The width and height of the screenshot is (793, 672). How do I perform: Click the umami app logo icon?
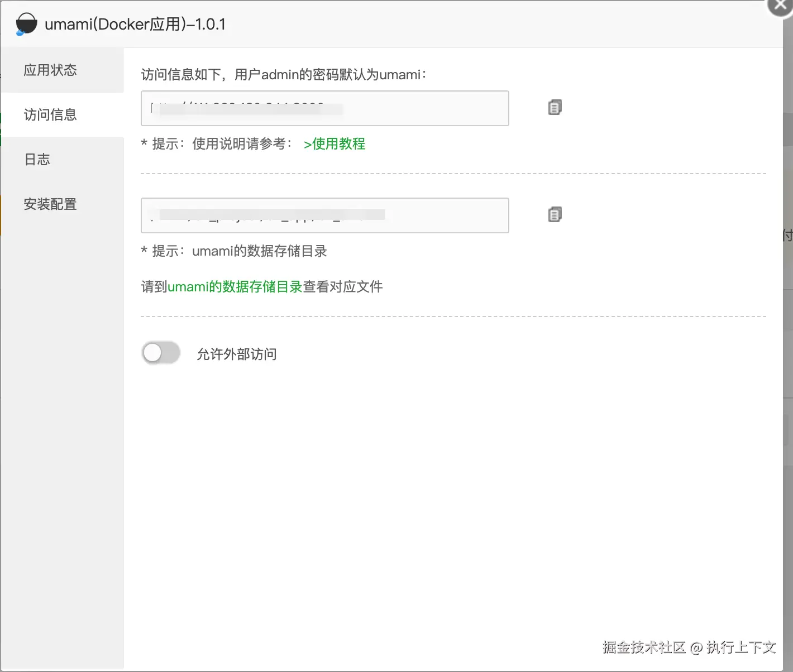click(26, 25)
